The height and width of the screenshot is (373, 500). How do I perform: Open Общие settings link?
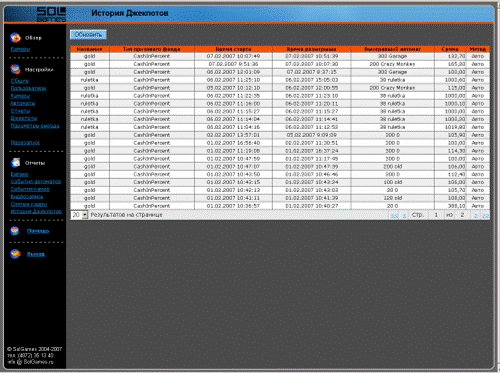click(x=19, y=81)
